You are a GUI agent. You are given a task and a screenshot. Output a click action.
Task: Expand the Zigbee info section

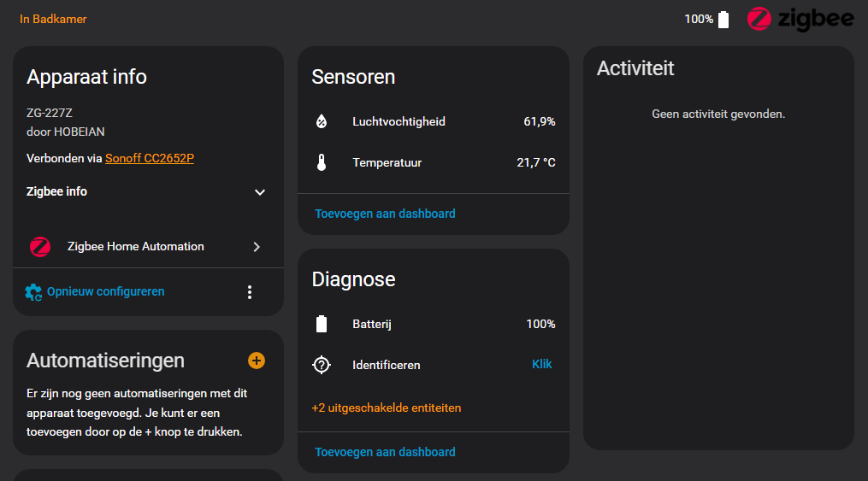click(x=260, y=192)
